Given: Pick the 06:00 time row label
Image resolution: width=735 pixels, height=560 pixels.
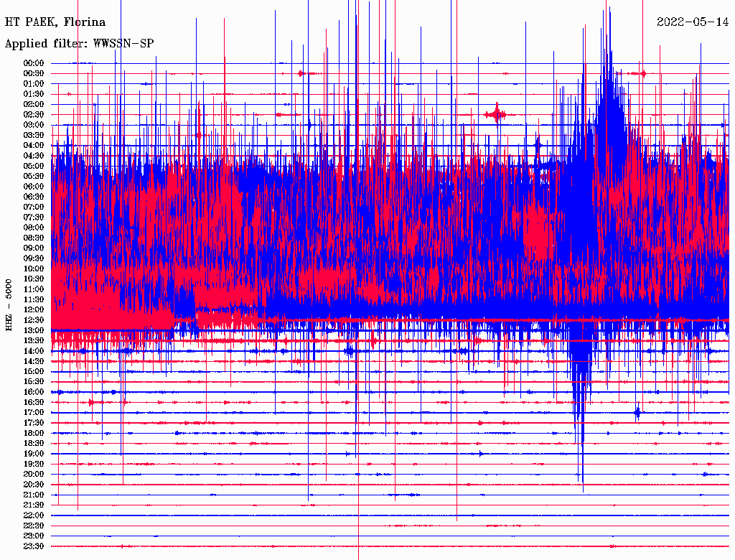Looking at the screenshot, I should (34, 187).
